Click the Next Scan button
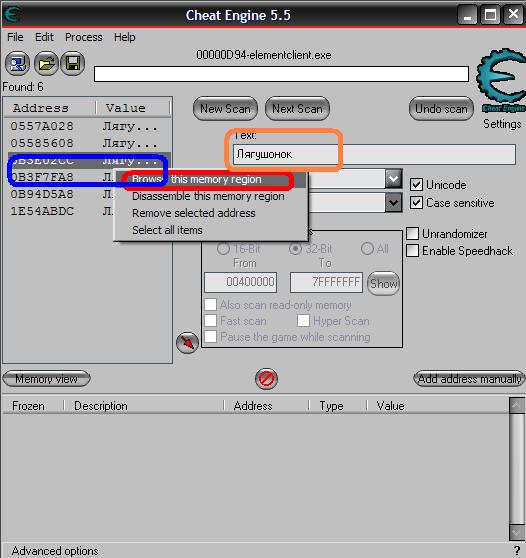Image resolution: width=526 pixels, height=558 pixels. tap(297, 109)
